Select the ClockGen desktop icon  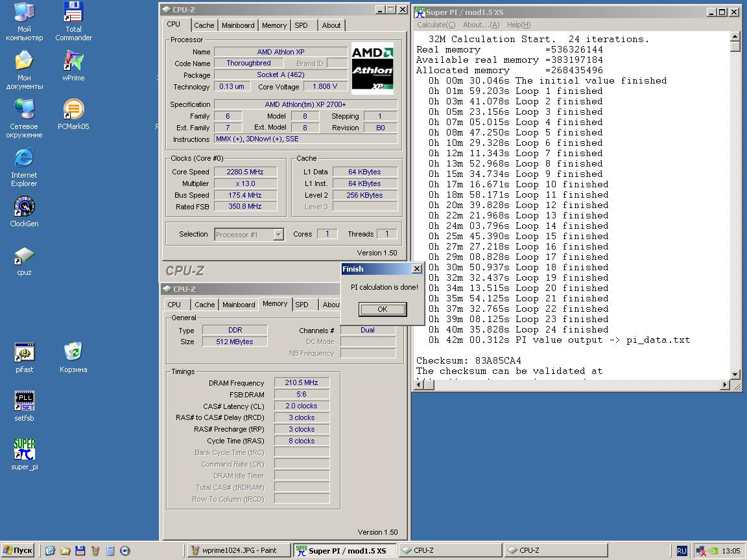24,212
